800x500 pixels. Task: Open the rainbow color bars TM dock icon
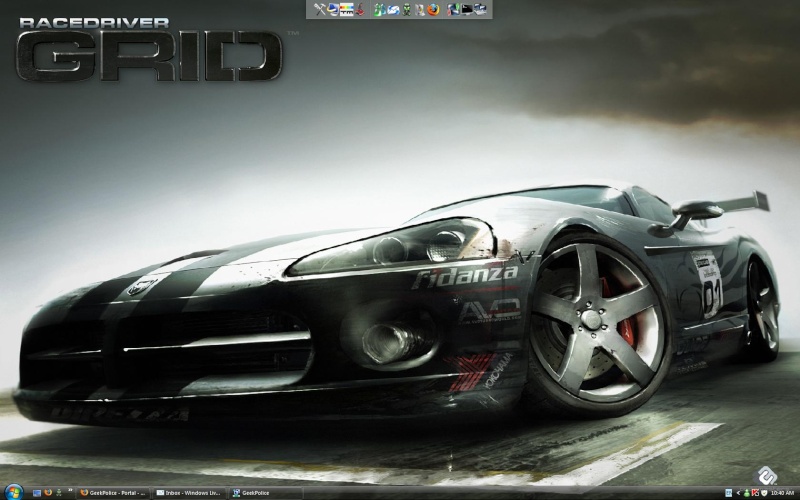(346, 9)
